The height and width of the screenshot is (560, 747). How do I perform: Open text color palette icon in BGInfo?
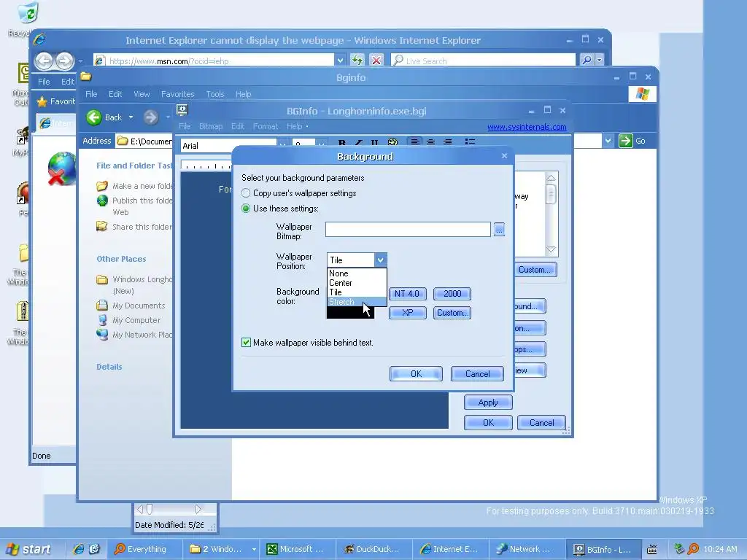392,142
